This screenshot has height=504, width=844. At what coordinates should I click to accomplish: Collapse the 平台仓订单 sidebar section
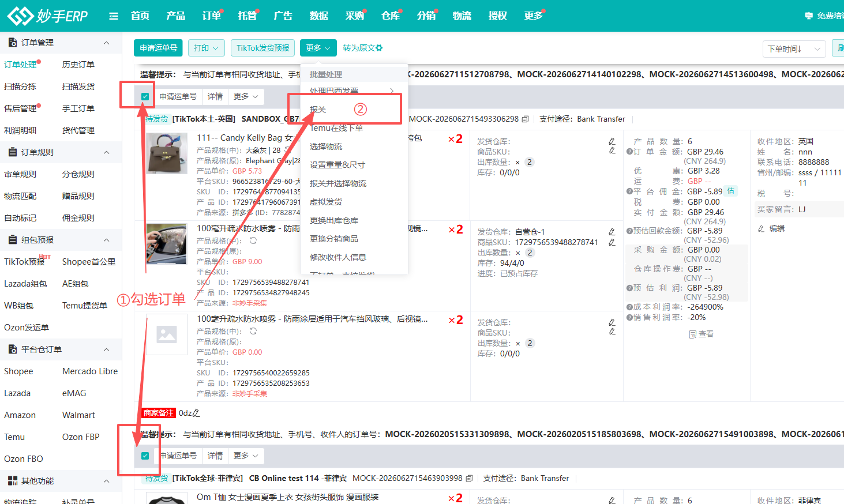tap(106, 349)
